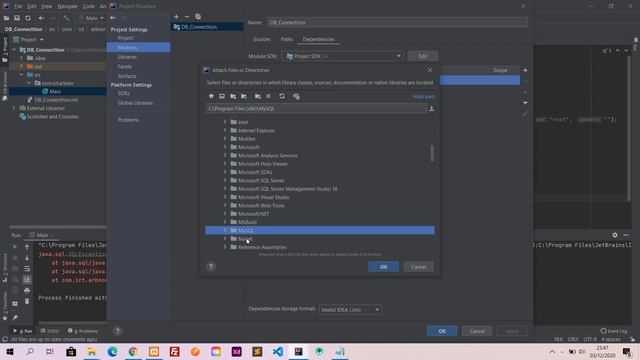Open Run panel settings gear icon
This screenshot has width=640, height=360.
click(x=615, y=235)
